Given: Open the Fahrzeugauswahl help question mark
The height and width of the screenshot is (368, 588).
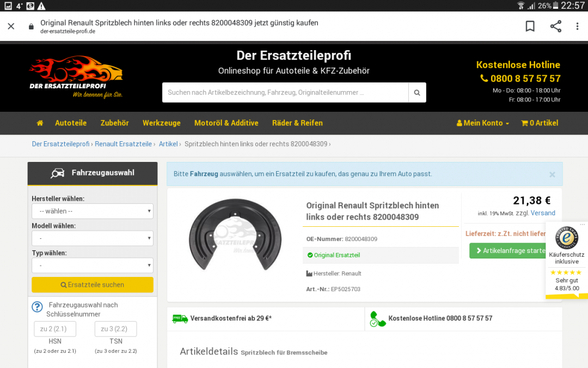Looking at the screenshot, I should coord(37,307).
